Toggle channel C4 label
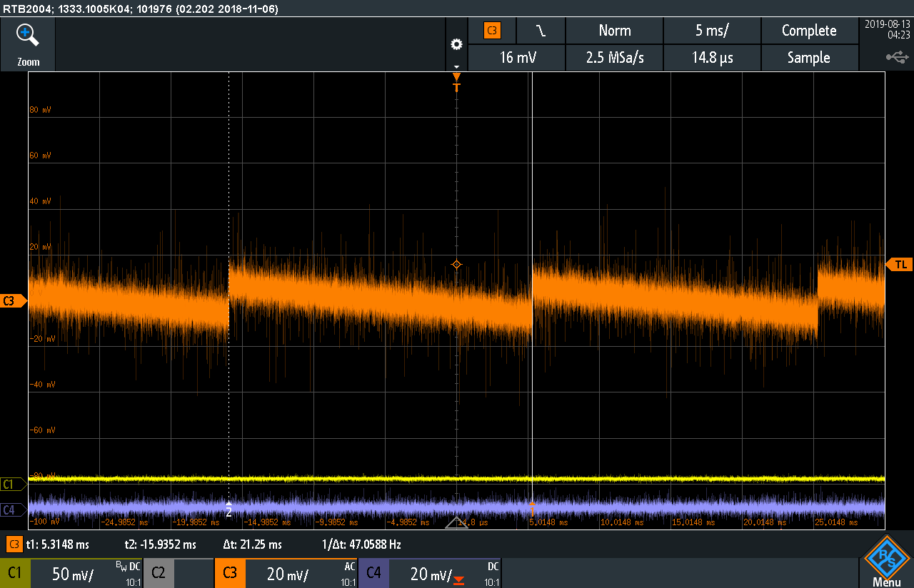Image resolution: width=914 pixels, height=588 pixels. click(373, 573)
